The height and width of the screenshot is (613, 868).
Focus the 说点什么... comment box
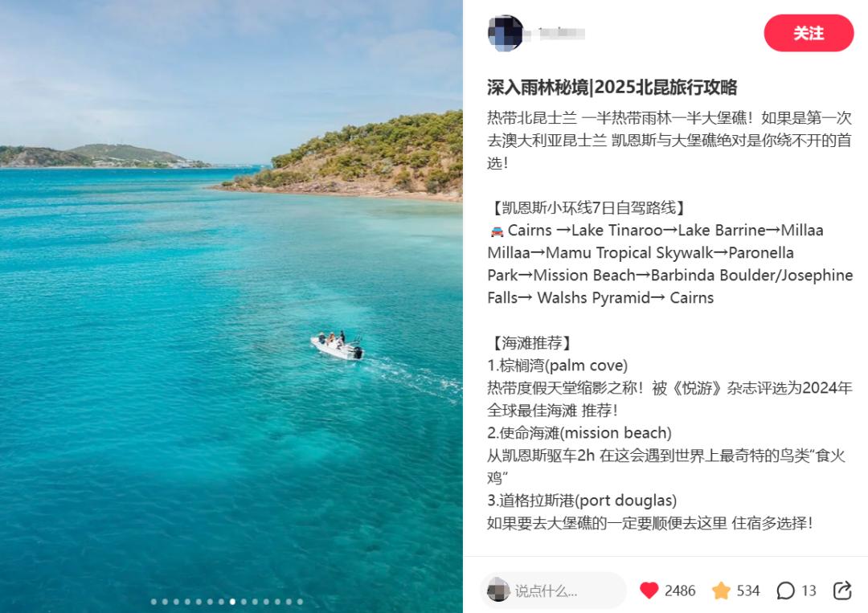(553, 591)
